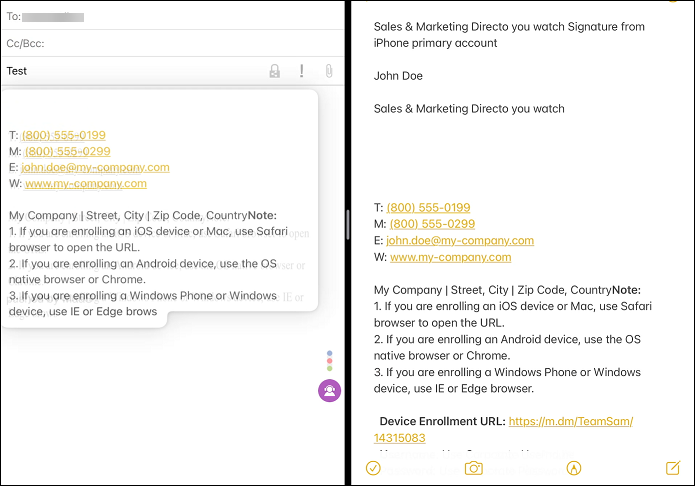Image resolution: width=695 pixels, height=486 pixels.
Task: Tap the green dot above support button
Action: click(330, 369)
